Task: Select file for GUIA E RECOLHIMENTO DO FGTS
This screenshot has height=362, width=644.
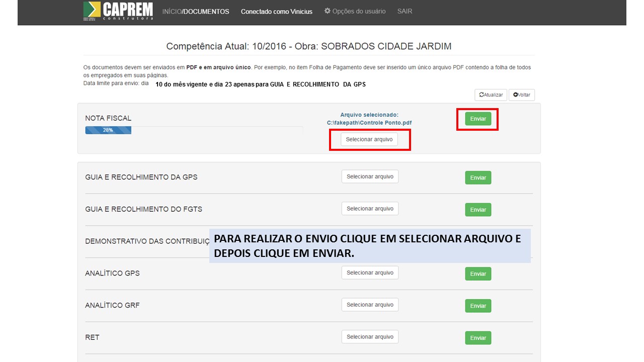Action: [x=370, y=209]
